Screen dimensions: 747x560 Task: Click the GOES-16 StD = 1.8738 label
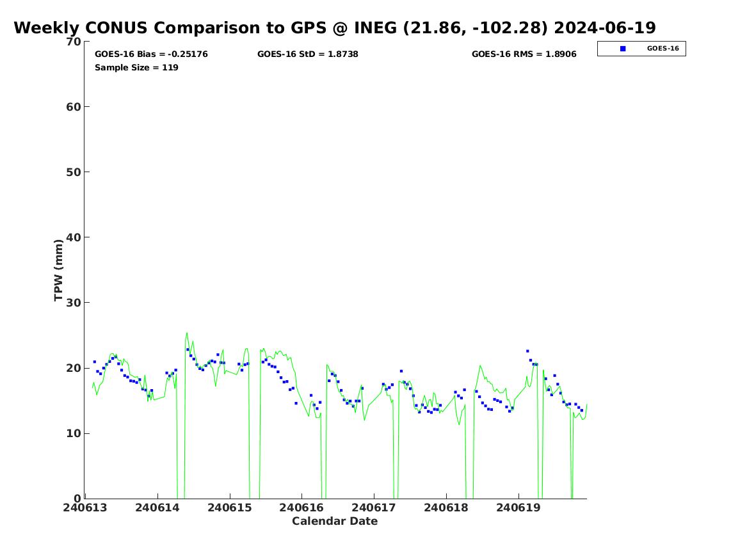point(308,54)
